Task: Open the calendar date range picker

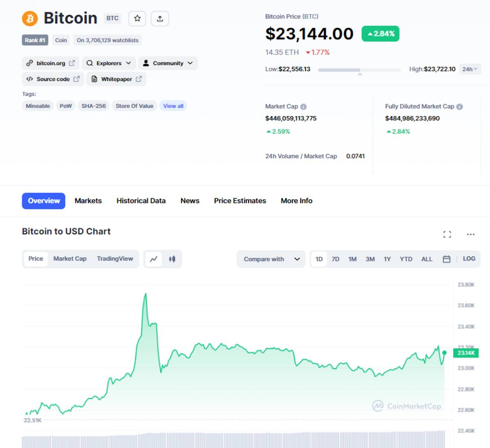Action: 447,259
